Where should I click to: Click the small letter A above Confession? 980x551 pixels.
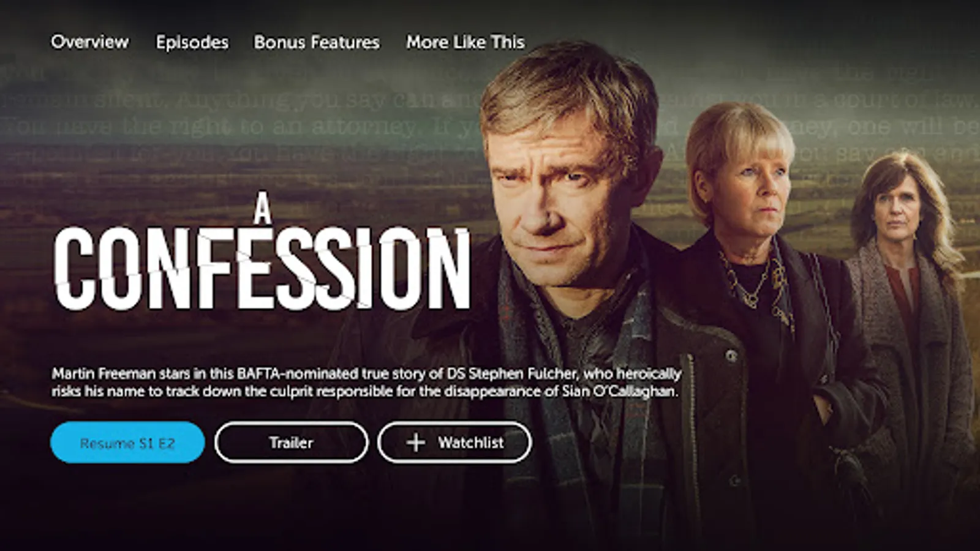tap(263, 211)
